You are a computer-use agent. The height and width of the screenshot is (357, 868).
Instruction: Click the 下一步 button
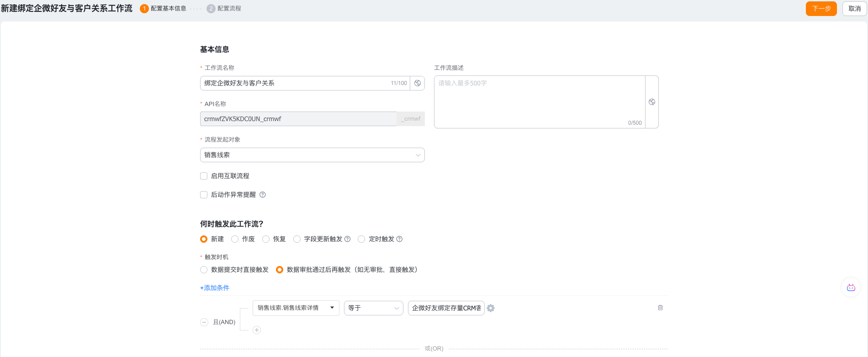[821, 9]
